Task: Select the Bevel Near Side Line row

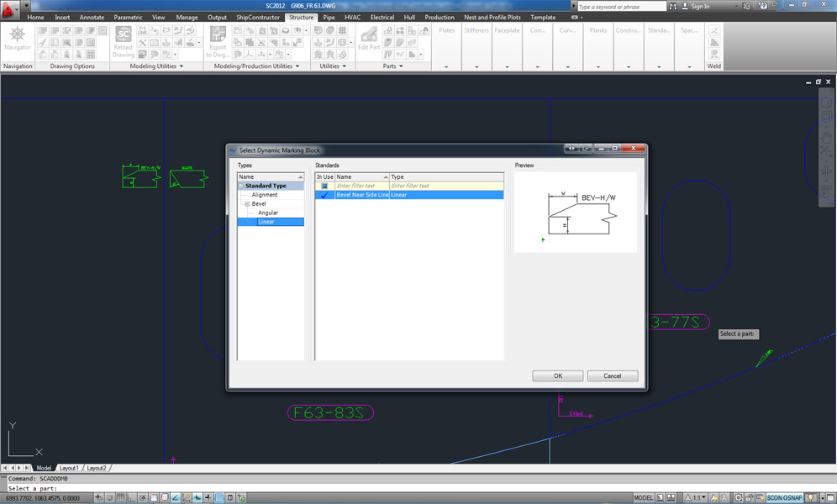Action: pyautogui.click(x=409, y=195)
